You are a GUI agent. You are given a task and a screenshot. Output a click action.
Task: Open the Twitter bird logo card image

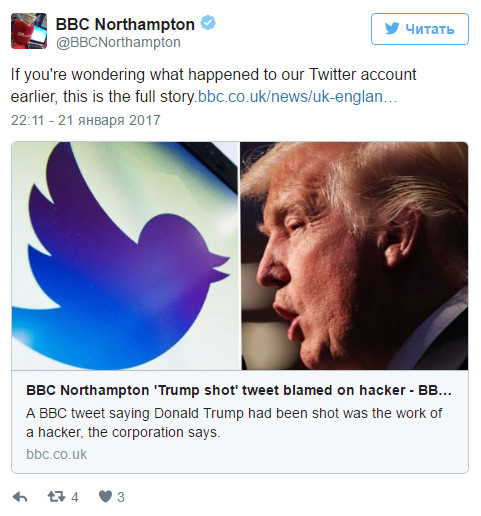pos(126,256)
